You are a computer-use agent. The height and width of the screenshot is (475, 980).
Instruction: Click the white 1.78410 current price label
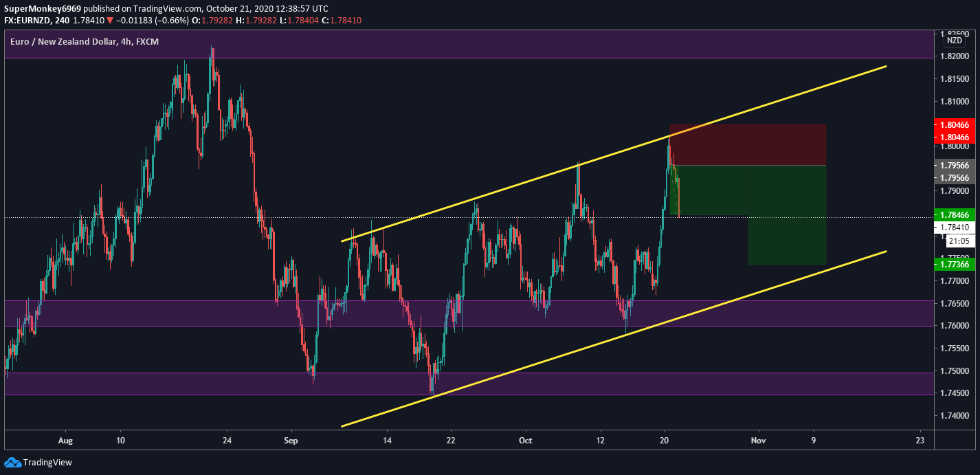pyautogui.click(x=956, y=227)
